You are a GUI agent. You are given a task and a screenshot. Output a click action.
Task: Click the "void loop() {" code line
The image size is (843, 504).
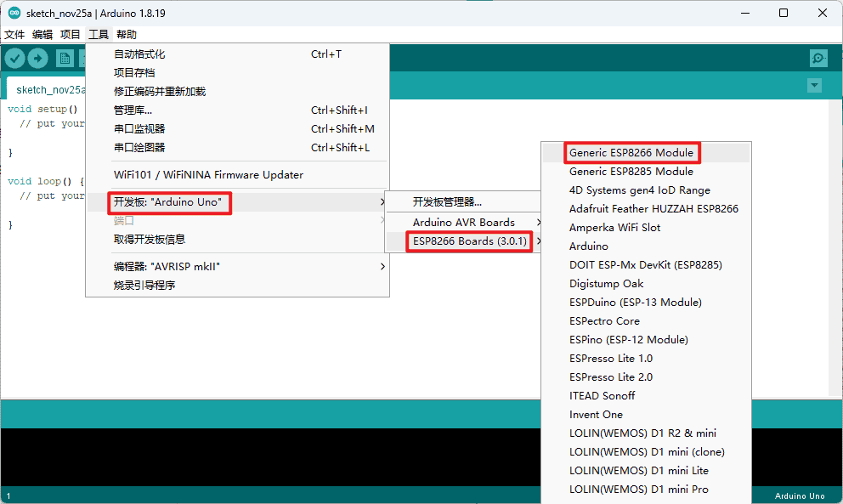46,181
